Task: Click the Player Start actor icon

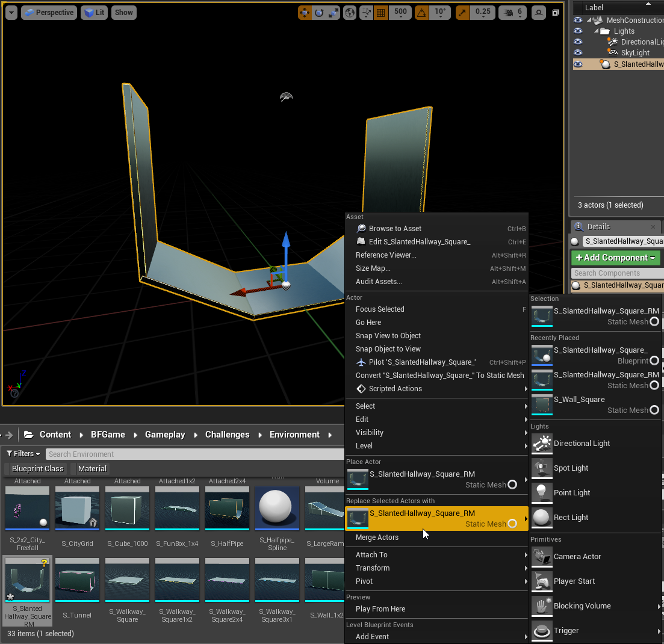Action: tap(542, 581)
